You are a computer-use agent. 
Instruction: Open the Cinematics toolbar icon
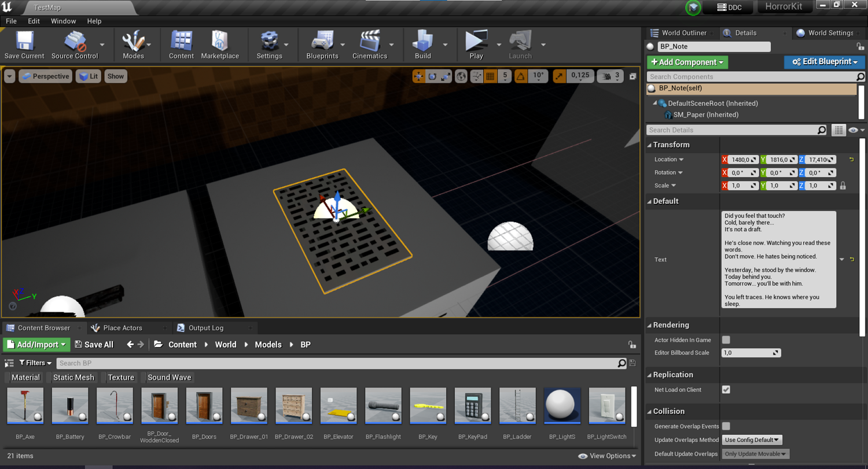pos(370,45)
